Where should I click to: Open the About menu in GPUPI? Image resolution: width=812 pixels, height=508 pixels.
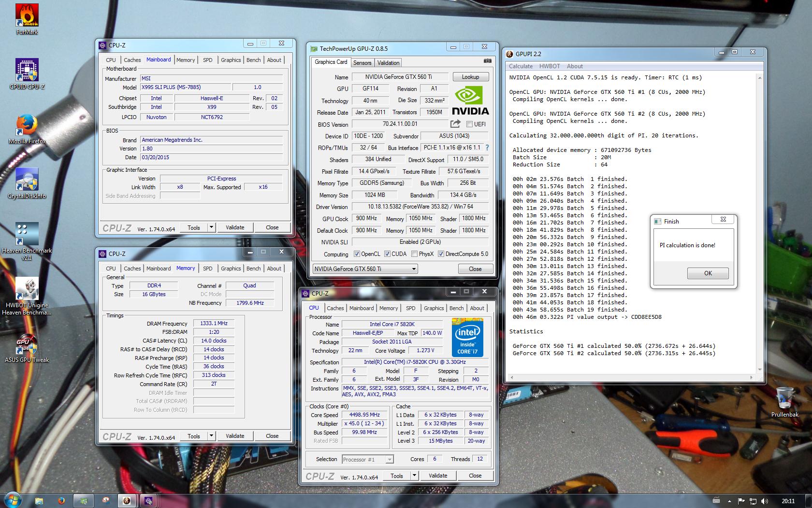(x=575, y=66)
